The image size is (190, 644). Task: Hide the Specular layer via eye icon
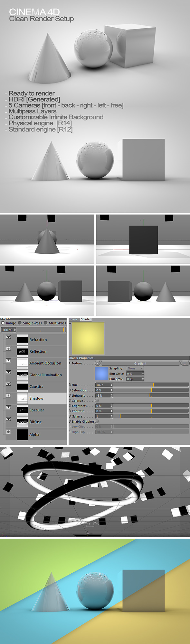click(8, 407)
